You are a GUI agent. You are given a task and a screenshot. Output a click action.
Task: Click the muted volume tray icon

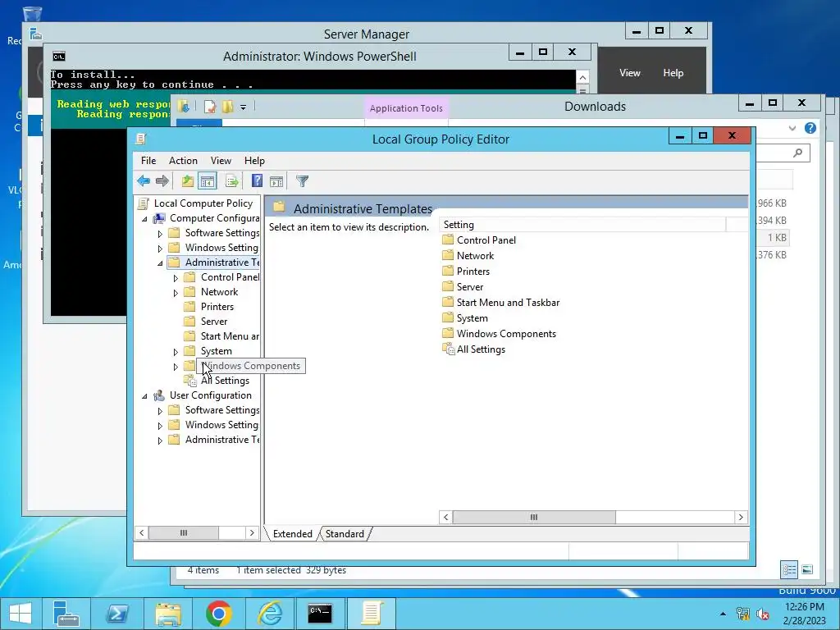(x=762, y=614)
